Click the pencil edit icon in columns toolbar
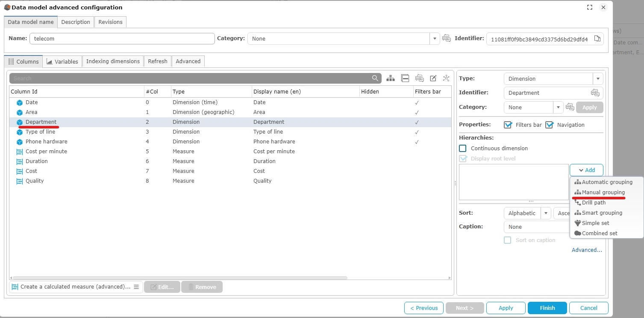644x318 pixels. pos(433,78)
